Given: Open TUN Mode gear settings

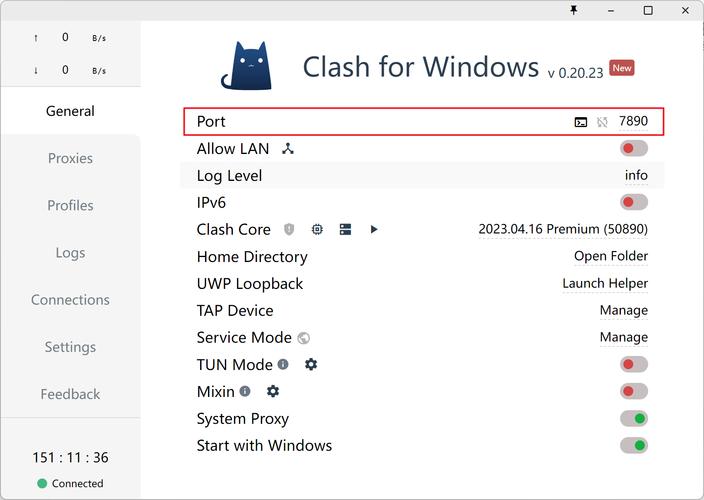Looking at the screenshot, I should 311,365.
